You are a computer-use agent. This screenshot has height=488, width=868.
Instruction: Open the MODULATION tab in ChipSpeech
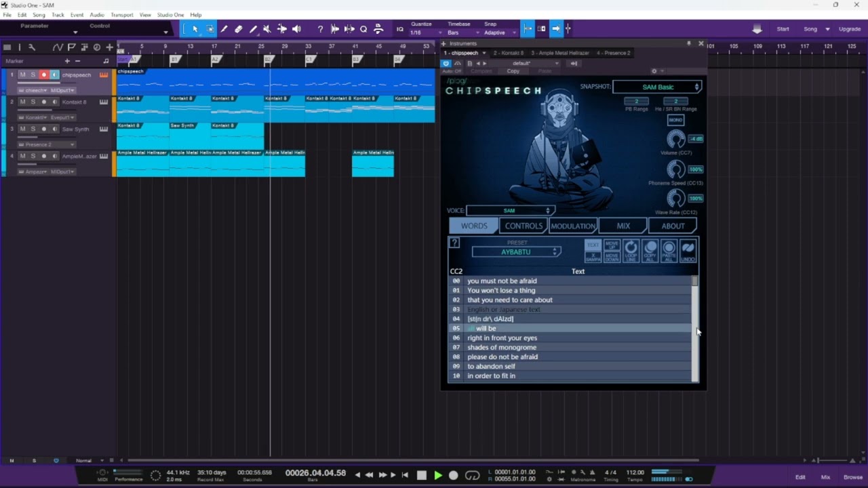(x=573, y=226)
